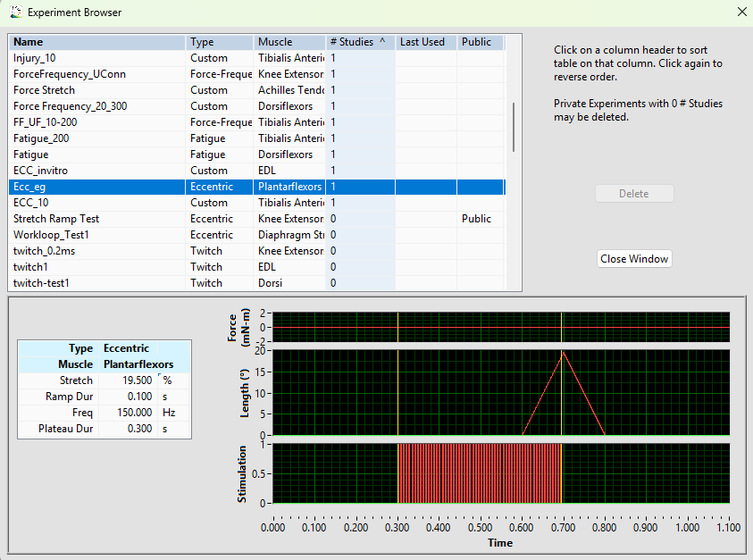Click the Stimulation plot area
The width and height of the screenshot is (753, 560).
pyautogui.click(x=500, y=473)
